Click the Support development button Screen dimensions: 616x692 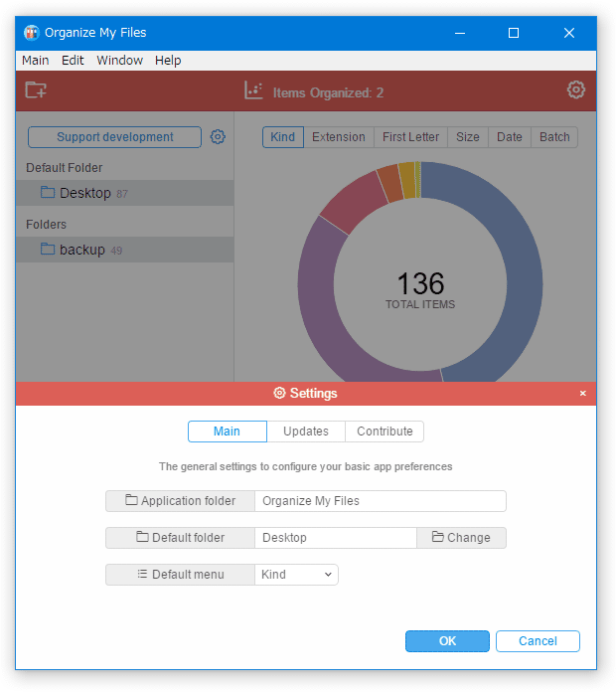(x=114, y=137)
